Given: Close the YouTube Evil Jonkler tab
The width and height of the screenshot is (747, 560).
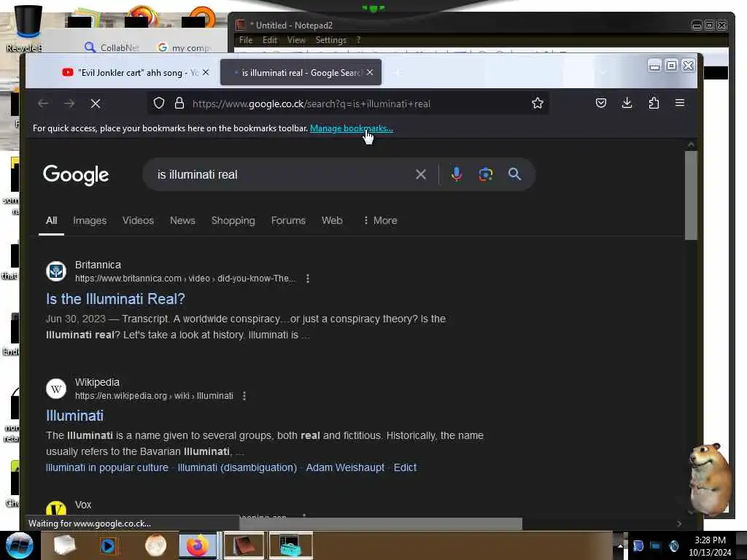Looking at the screenshot, I should (206, 72).
